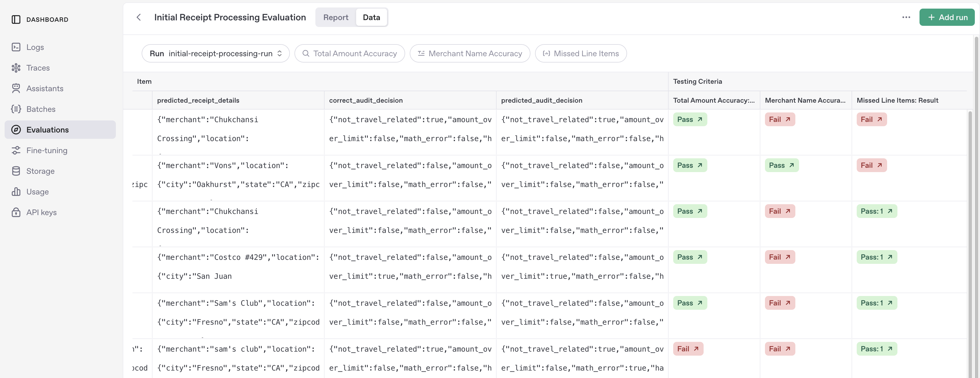Open Fine-tuning via its slider icon
Screen dimensions: 980x378
pyautogui.click(x=16, y=150)
